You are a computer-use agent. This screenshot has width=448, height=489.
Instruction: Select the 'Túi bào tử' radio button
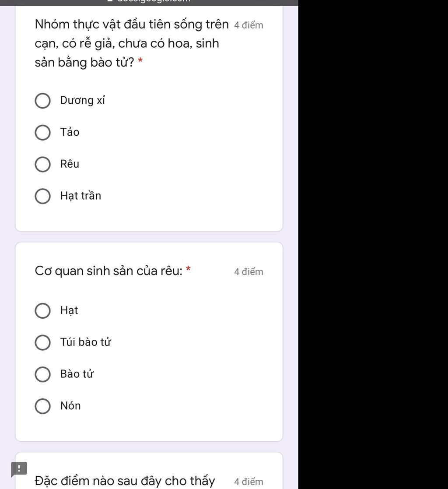pos(42,343)
